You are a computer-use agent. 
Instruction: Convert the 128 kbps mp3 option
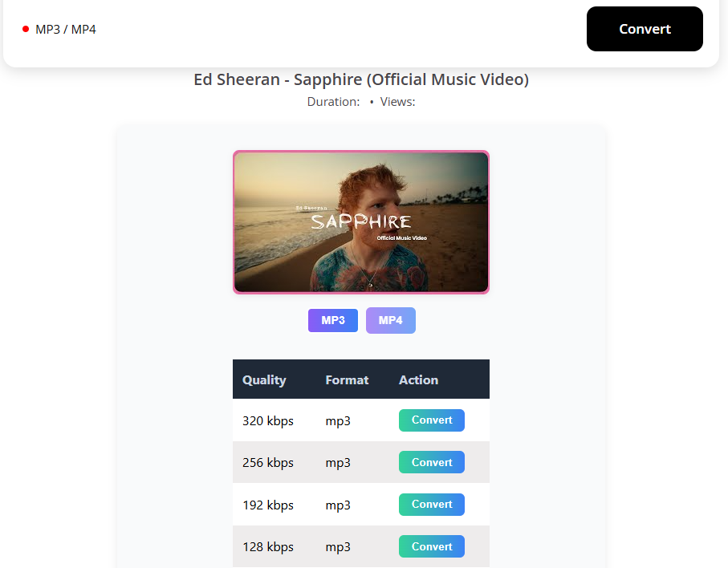431,546
